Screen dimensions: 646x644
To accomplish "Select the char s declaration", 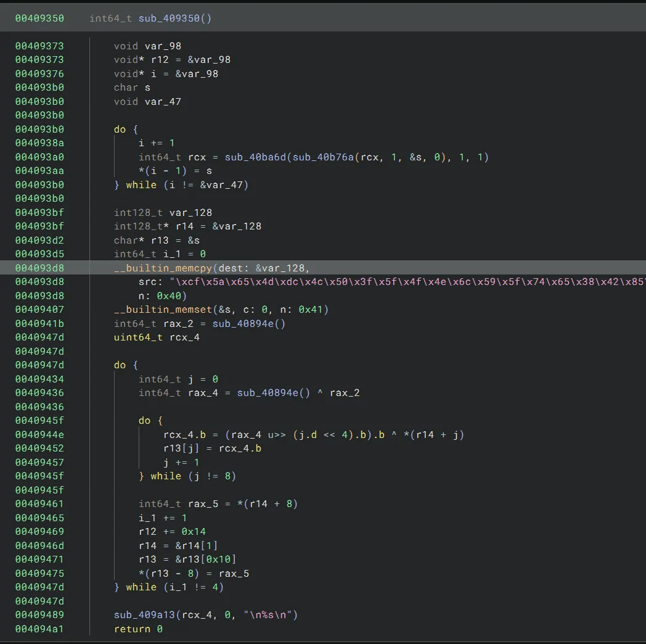I will [132, 88].
